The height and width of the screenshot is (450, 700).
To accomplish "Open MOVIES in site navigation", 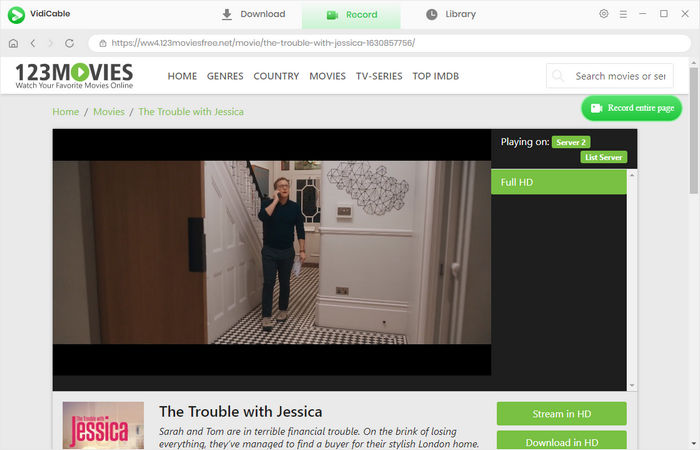I will (x=328, y=76).
